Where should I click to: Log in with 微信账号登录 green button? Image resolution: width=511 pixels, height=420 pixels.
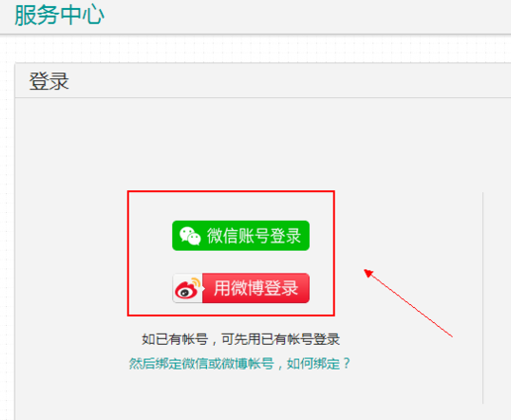tap(241, 236)
